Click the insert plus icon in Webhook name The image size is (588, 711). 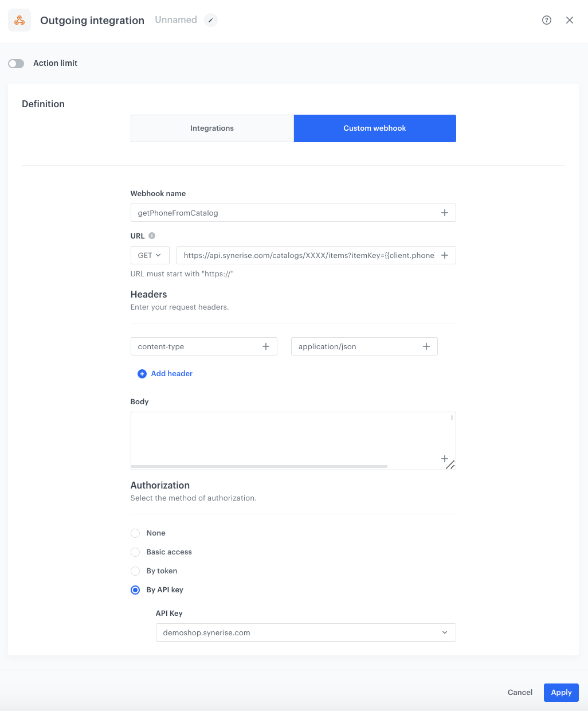(445, 213)
